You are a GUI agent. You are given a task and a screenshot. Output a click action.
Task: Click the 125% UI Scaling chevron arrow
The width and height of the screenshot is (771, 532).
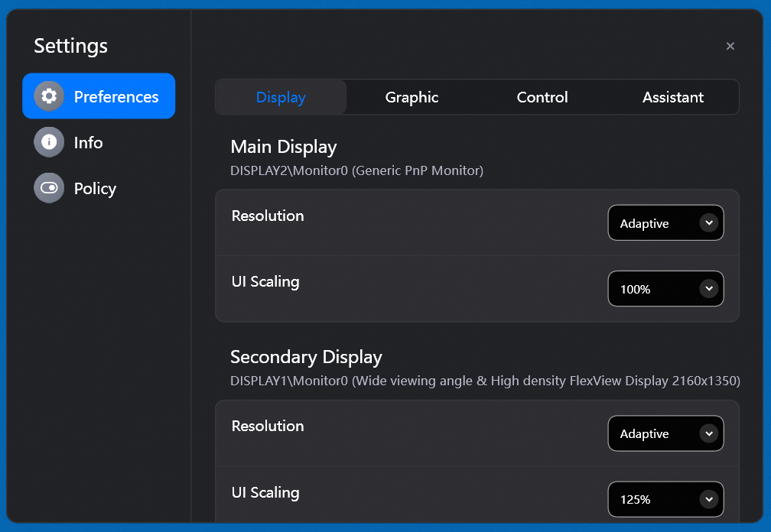click(x=709, y=499)
